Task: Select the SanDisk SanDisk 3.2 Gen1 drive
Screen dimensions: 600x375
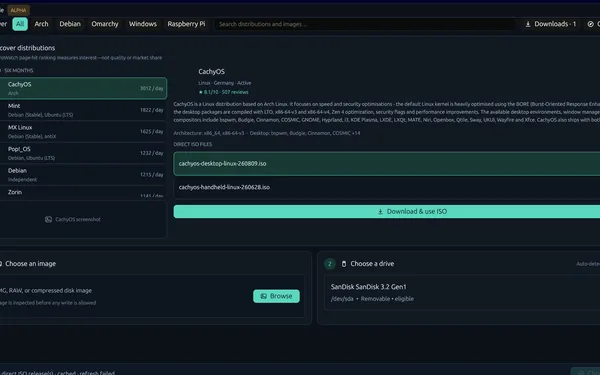Action: 462,292
